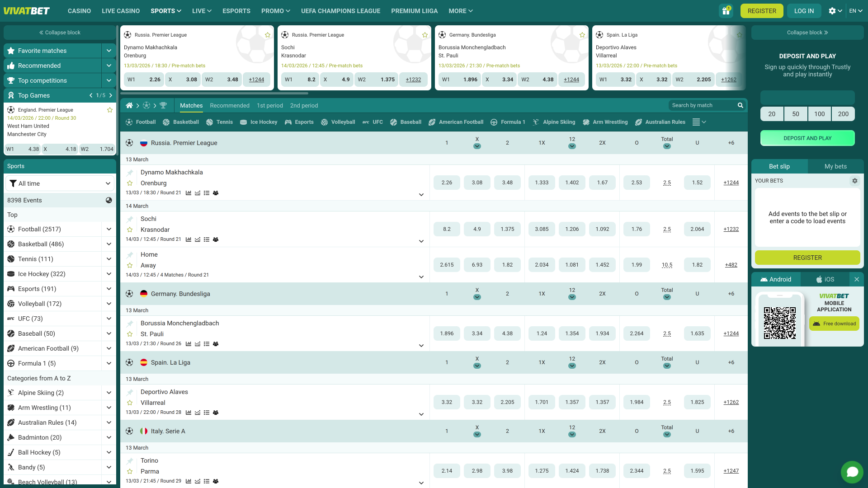This screenshot has width=868, height=488.
Task: Open the All time filter dropdown
Action: pos(60,183)
